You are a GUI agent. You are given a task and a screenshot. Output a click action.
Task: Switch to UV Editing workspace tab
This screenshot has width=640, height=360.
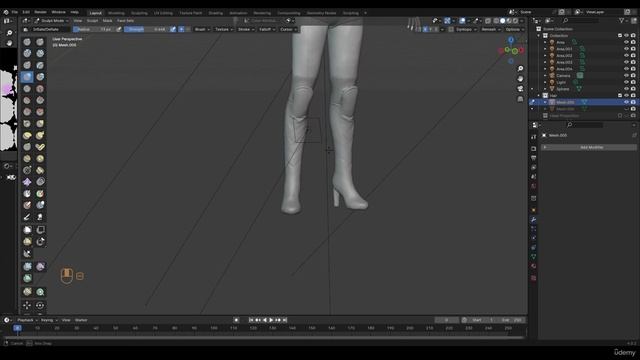[x=163, y=13]
